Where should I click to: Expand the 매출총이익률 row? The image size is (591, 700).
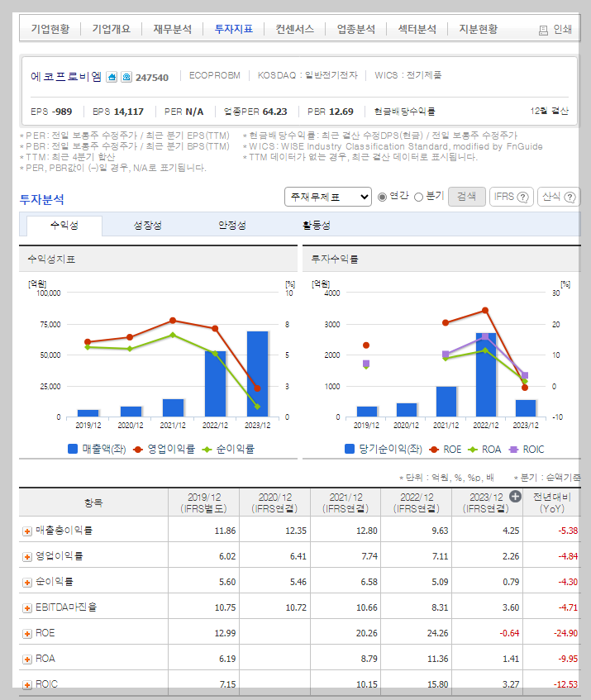27,531
